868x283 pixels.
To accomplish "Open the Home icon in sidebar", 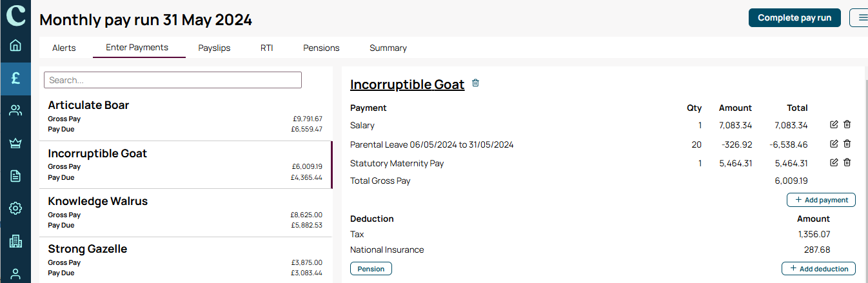I will pyautogui.click(x=15, y=45).
